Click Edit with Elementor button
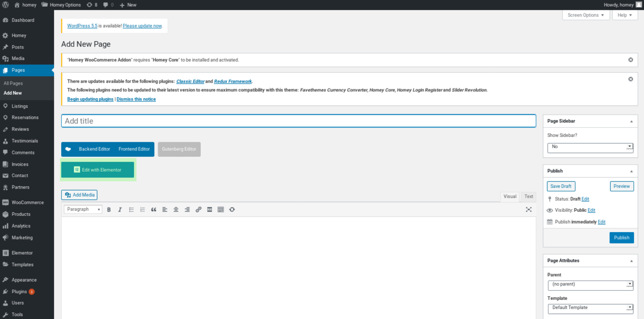Viewport: 644px width, 319px height. (x=98, y=170)
